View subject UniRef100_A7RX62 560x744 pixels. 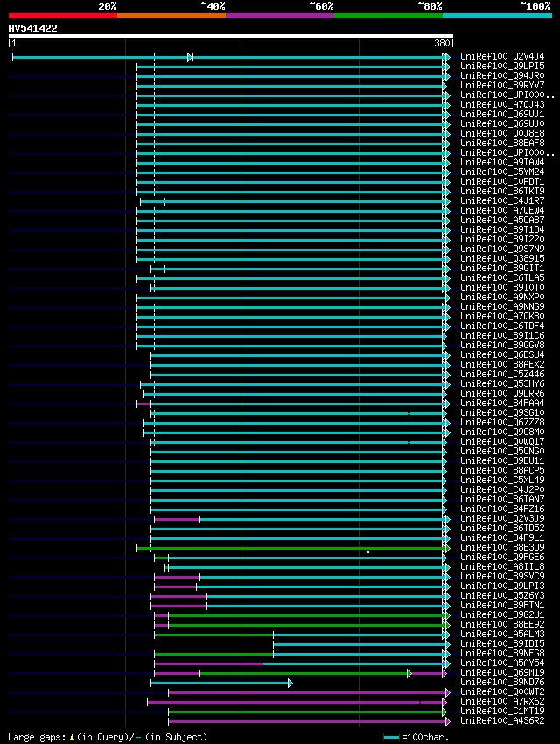point(502,701)
